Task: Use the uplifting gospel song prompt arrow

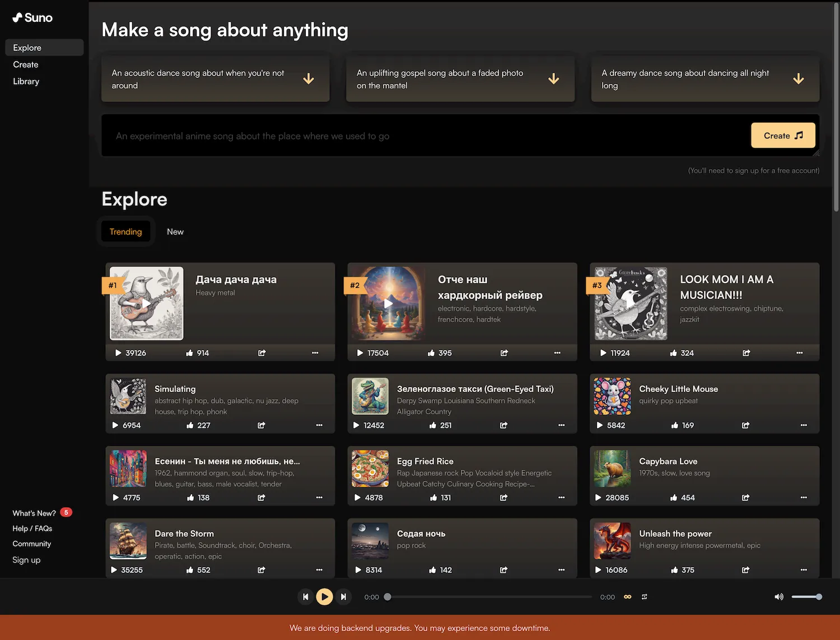Action: pyautogui.click(x=554, y=79)
